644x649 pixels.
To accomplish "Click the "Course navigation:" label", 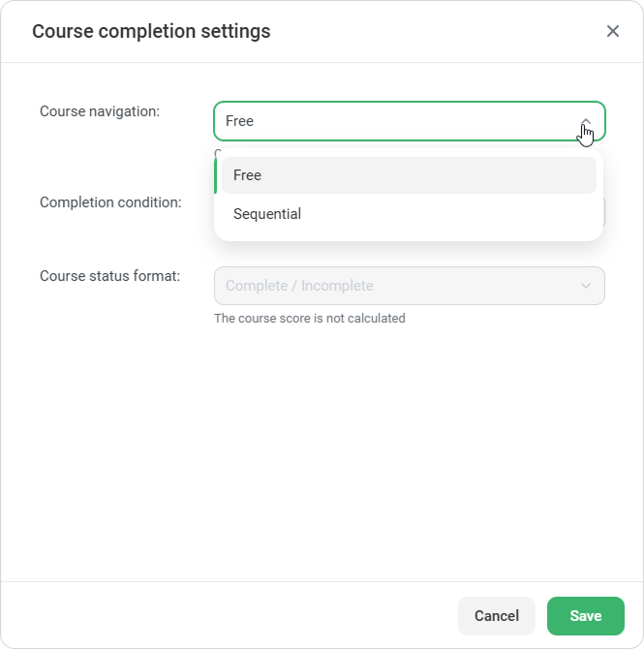I will 100,111.
